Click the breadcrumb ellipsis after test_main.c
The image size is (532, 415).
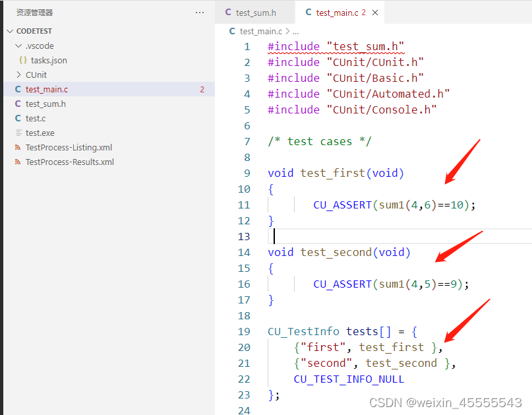click(x=296, y=32)
